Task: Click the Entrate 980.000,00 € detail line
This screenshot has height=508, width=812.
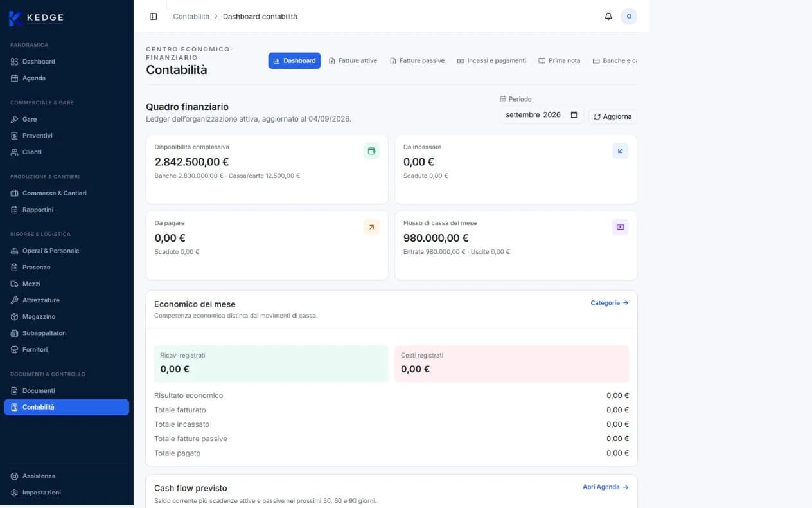Action: (x=457, y=252)
